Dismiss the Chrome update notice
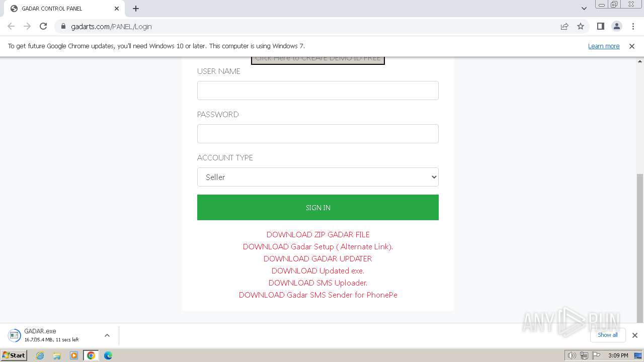644x362 pixels. coord(632,46)
